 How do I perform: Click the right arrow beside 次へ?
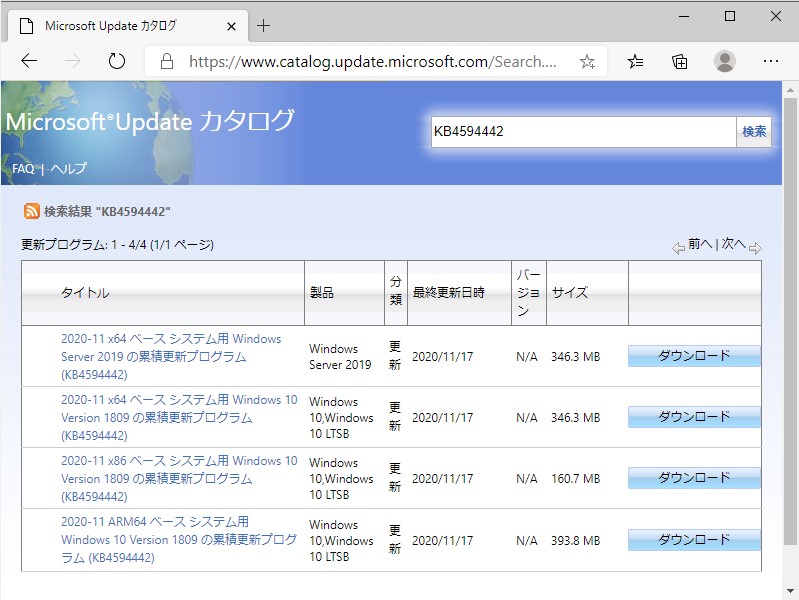pos(755,248)
